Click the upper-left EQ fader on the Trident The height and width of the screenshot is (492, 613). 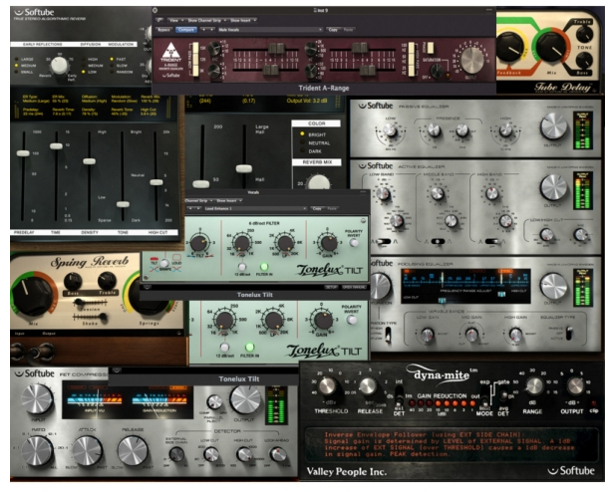point(276,48)
